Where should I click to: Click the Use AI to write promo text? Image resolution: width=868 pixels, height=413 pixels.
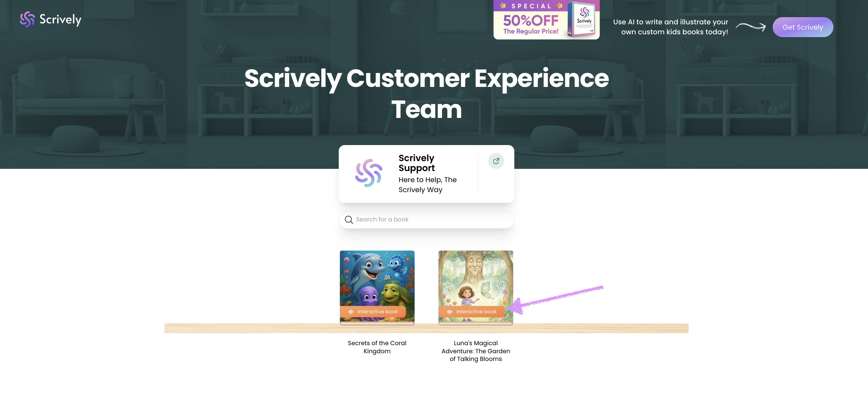671,27
